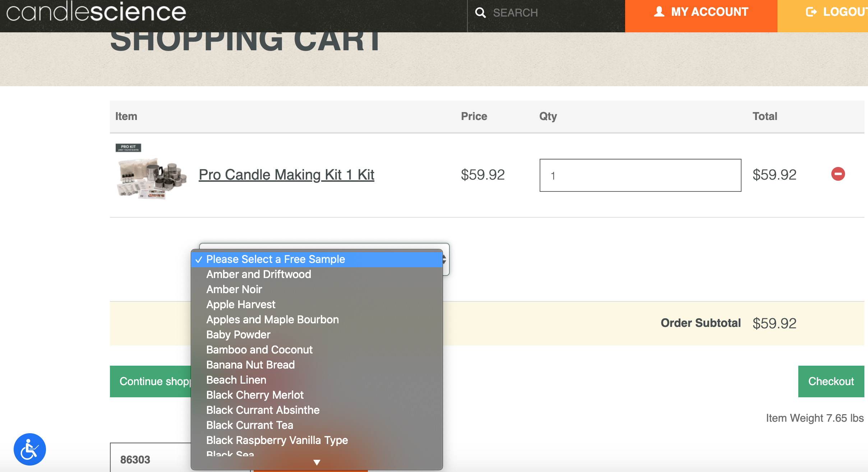Click the 'Item Weight 7.65 lbs' text
Viewport: 868px width, 472px height.
pos(815,418)
